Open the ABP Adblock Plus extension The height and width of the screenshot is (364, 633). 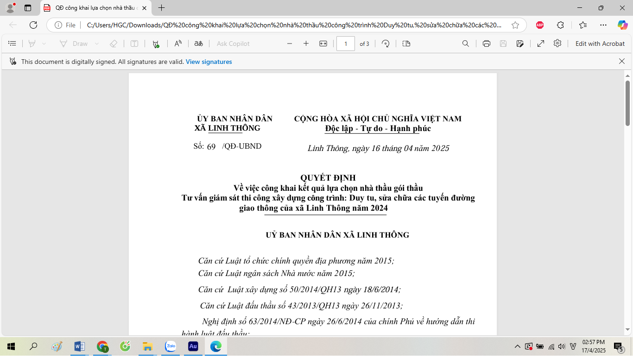point(540,25)
